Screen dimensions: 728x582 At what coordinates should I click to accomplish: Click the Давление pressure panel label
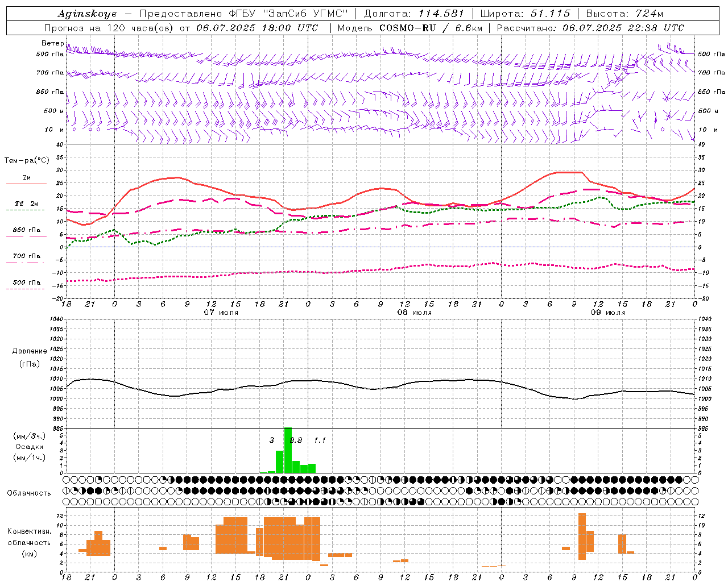click(x=30, y=351)
